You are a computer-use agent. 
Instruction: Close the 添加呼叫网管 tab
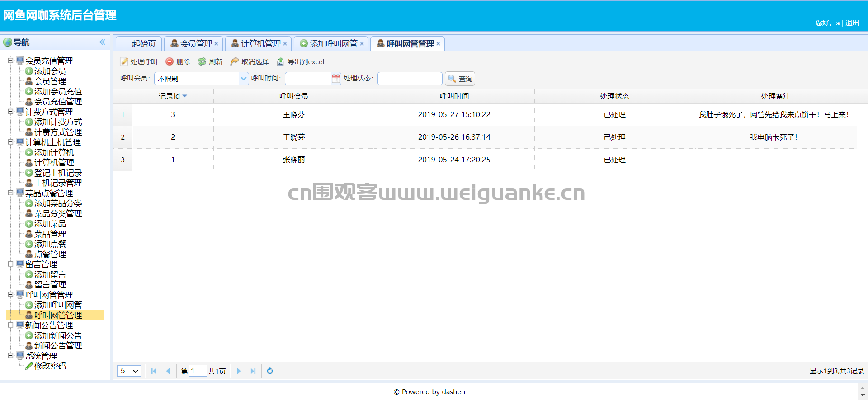click(362, 44)
